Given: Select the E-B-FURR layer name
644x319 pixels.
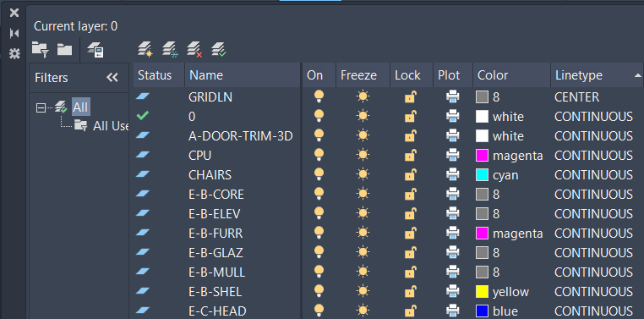Looking at the screenshot, I should 216,234.
